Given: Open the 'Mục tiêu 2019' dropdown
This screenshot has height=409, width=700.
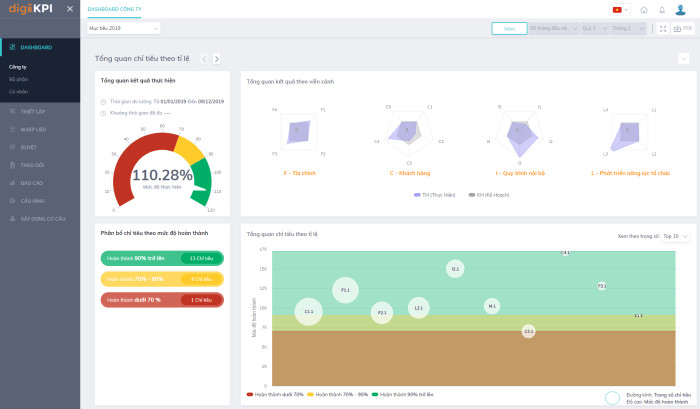Looking at the screenshot, I should pos(122,29).
